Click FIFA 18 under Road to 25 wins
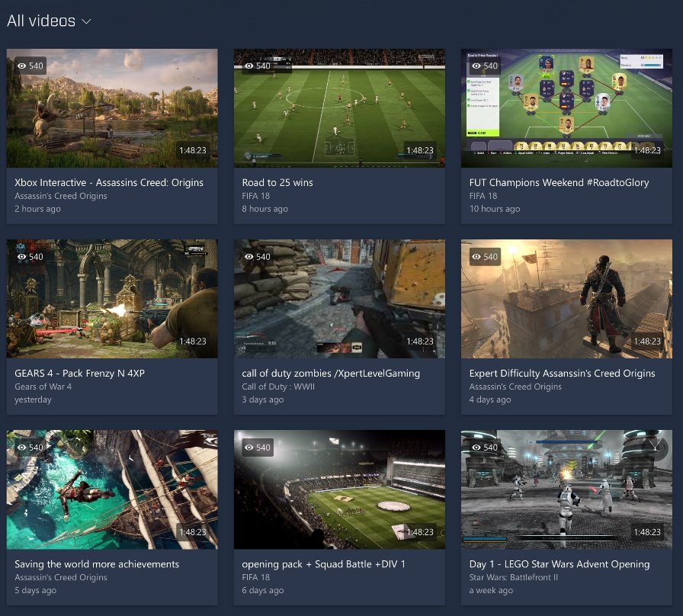The image size is (683, 616). (x=255, y=196)
